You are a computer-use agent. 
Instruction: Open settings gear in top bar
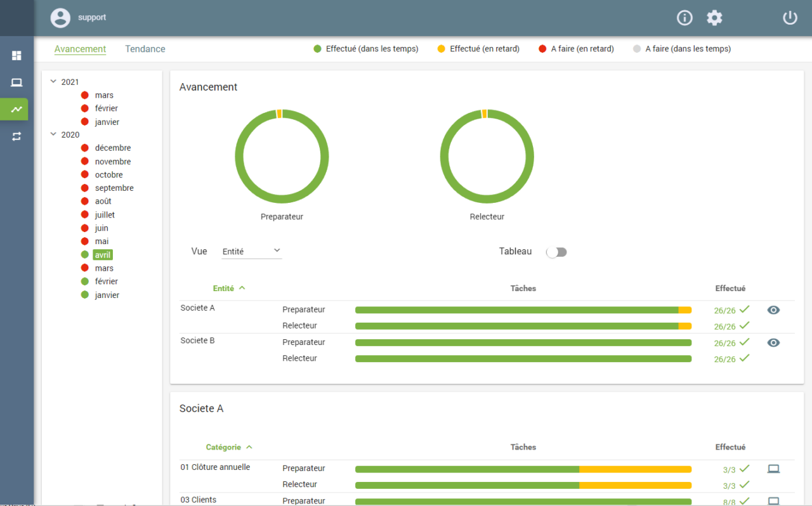tap(715, 18)
